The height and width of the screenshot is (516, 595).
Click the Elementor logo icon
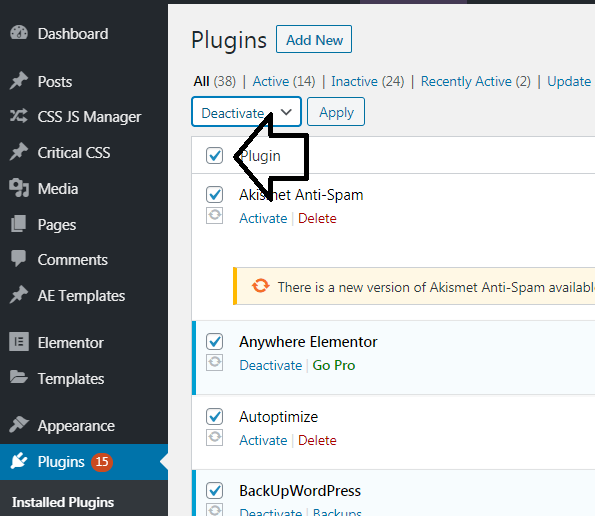tap(19, 341)
